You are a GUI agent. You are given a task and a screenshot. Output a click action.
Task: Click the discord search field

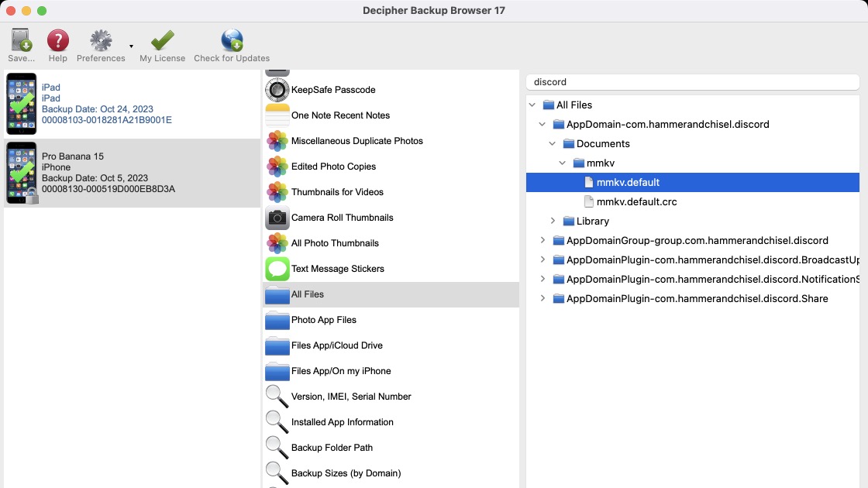pos(693,81)
